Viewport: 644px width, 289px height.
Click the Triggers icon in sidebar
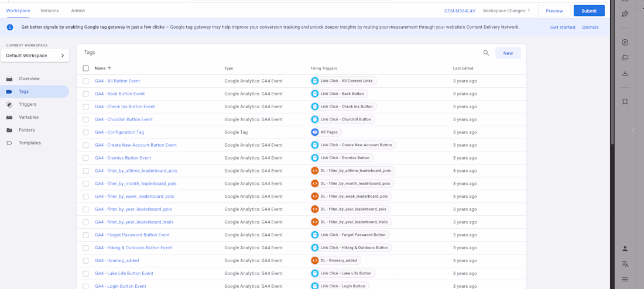(9, 104)
